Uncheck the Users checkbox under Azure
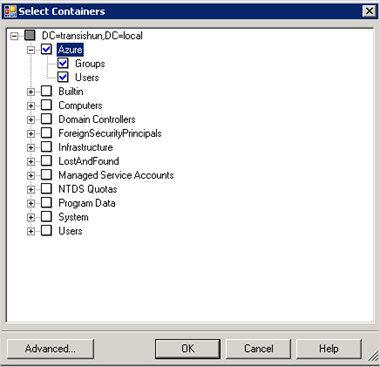This screenshot has height=367, width=380. point(63,77)
